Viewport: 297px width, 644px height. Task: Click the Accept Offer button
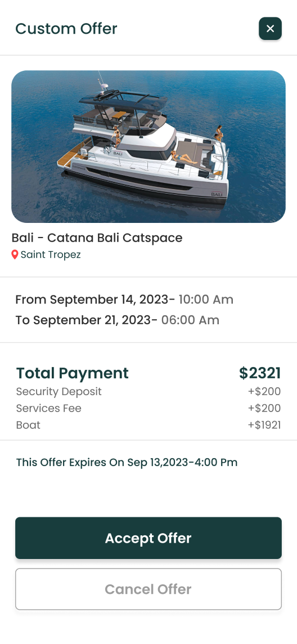pos(148,538)
